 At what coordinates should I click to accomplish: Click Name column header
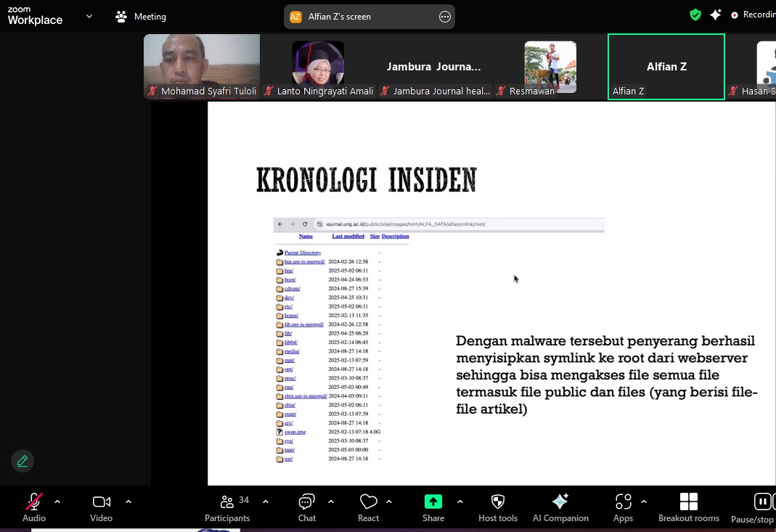pyautogui.click(x=306, y=236)
